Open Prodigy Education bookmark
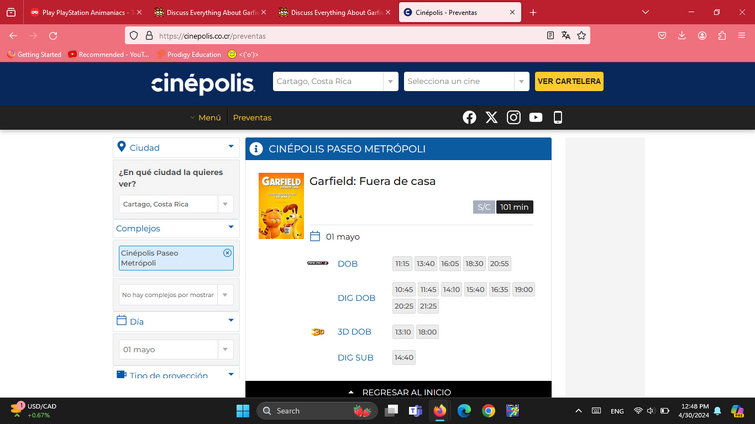The height and width of the screenshot is (424, 755). tap(189, 54)
